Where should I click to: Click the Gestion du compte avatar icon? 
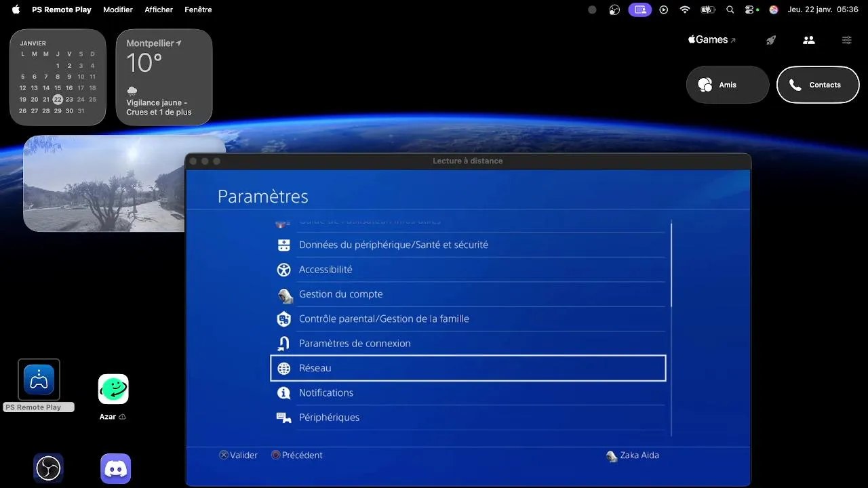(284, 295)
